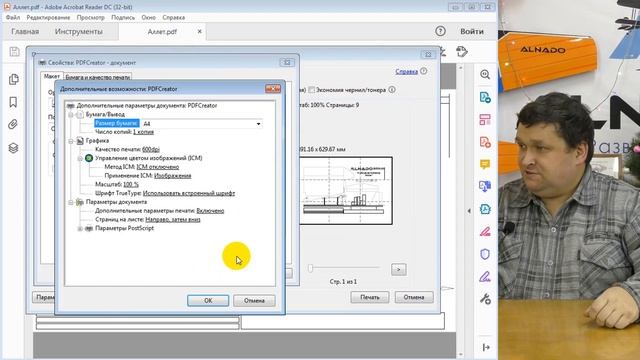
Task: Switch to Макет tab in properties dialog
Action: 52,76
